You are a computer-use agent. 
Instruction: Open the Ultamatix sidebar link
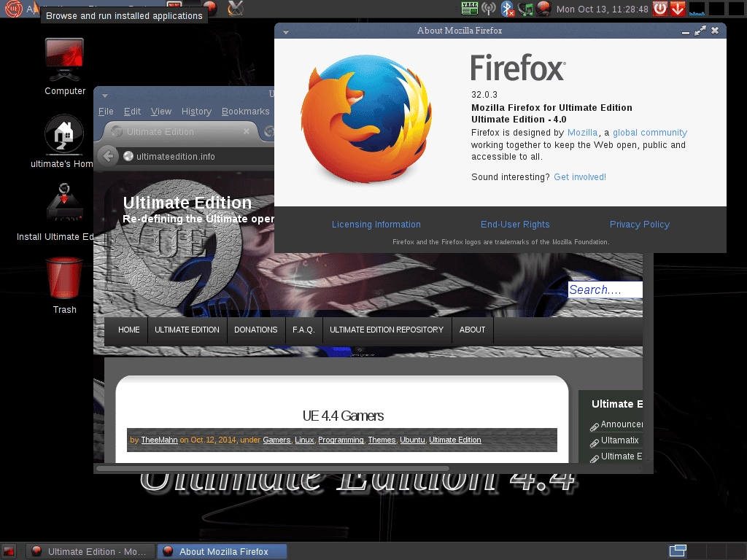(619, 440)
